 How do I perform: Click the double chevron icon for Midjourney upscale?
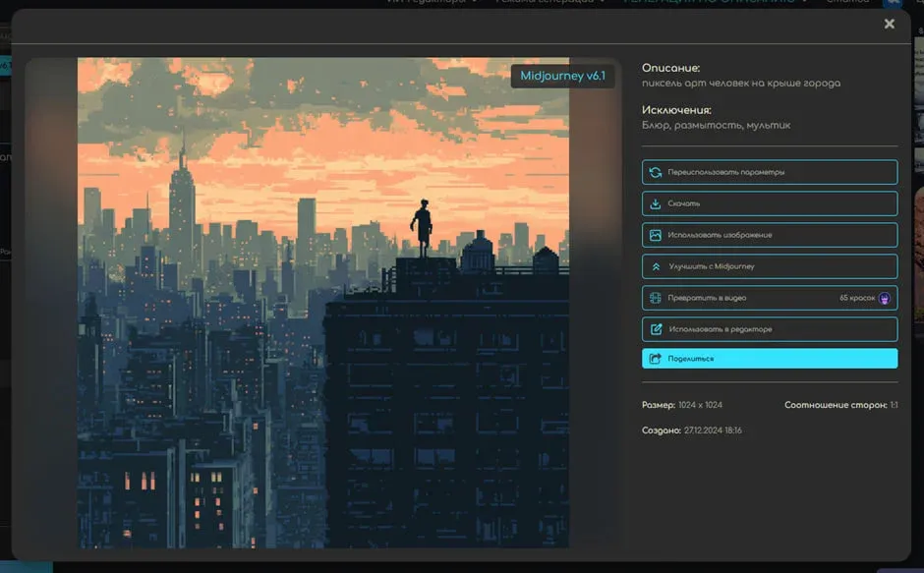(x=656, y=266)
